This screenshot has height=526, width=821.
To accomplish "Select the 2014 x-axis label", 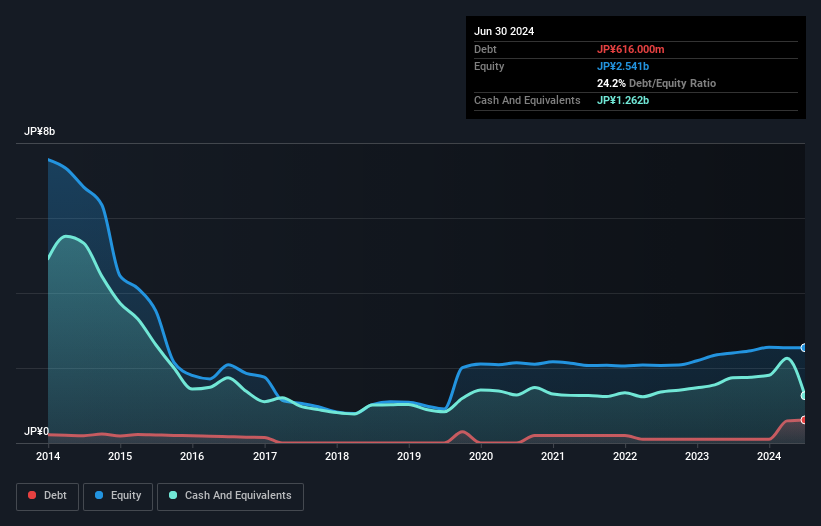I will 48,456.
